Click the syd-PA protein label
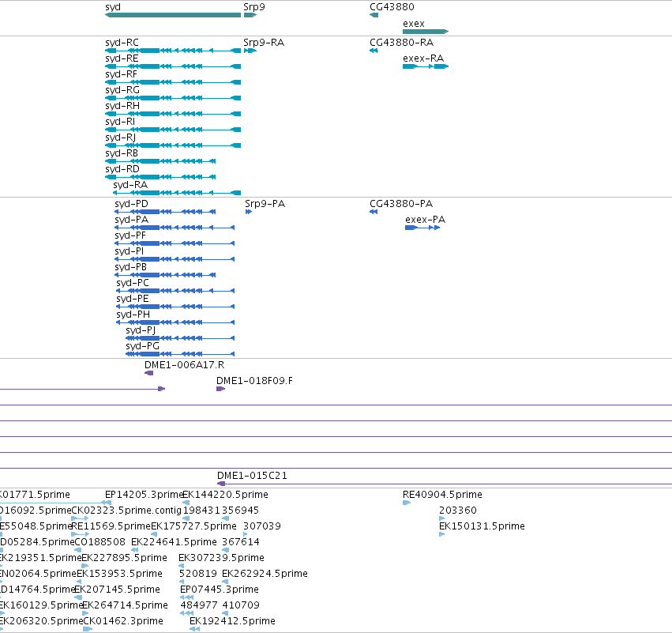This screenshot has height=633, width=672. tap(132, 220)
